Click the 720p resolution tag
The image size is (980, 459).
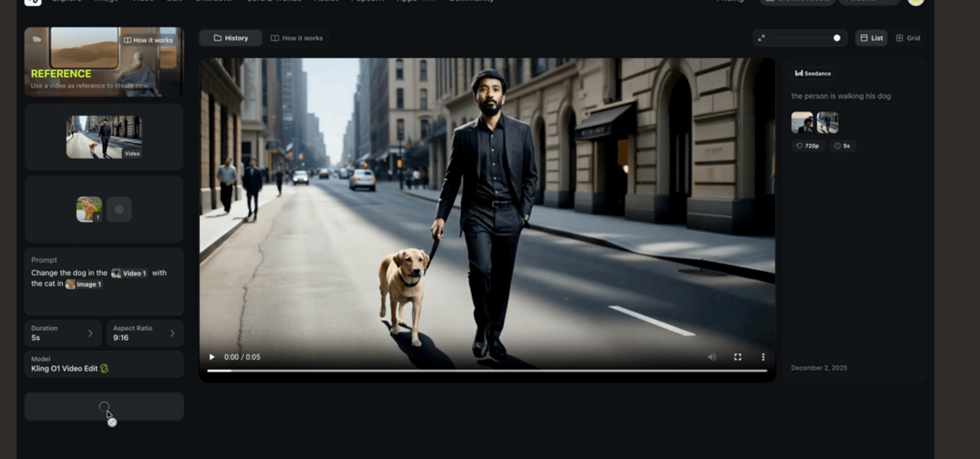(x=807, y=146)
